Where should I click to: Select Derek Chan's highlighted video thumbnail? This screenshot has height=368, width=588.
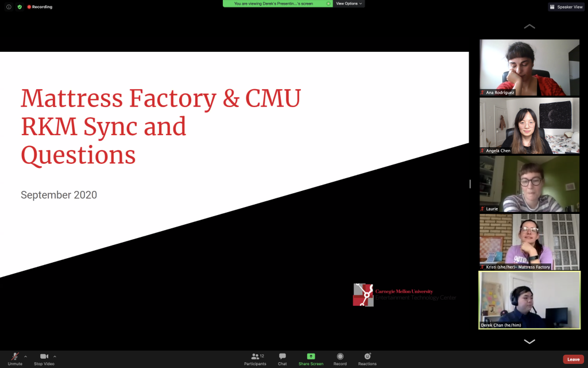pyautogui.click(x=529, y=300)
